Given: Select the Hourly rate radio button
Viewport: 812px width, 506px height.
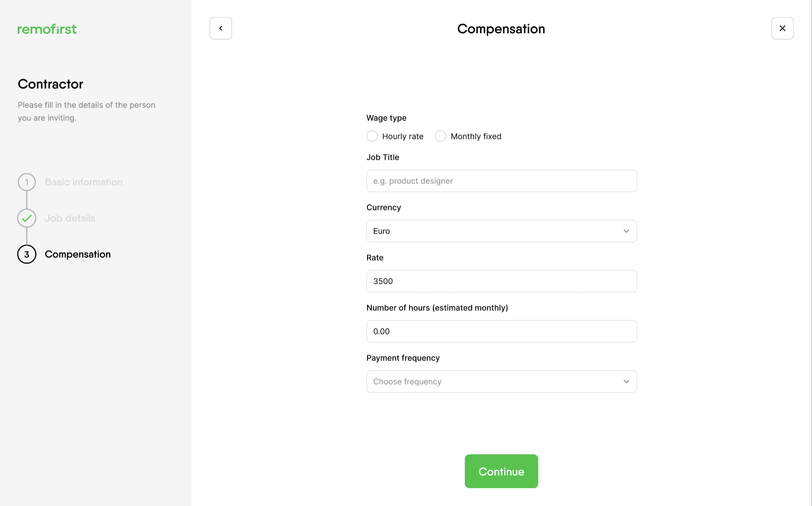Looking at the screenshot, I should pyautogui.click(x=372, y=136).
